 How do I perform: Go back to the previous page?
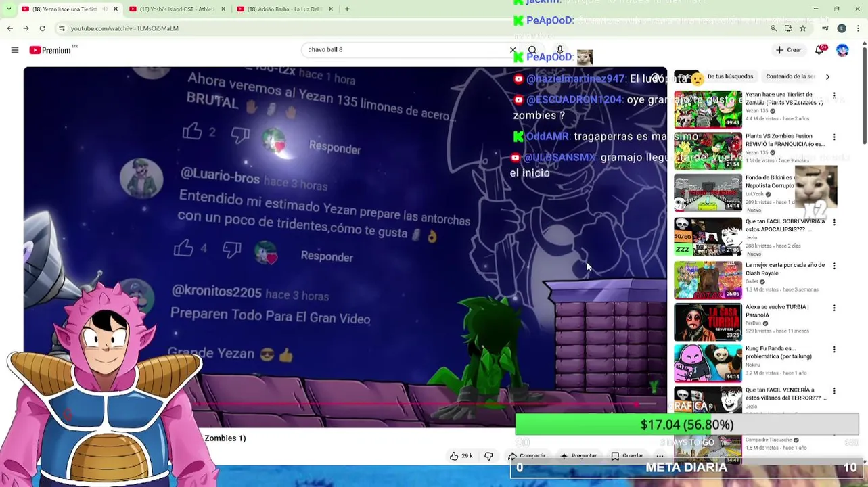click(x=9, y=28)
